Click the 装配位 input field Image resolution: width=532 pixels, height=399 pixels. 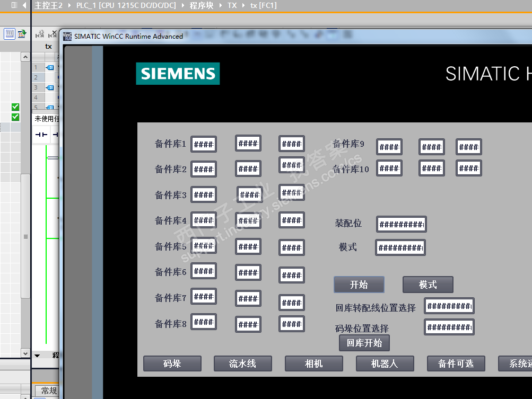[x=402, y=224]
